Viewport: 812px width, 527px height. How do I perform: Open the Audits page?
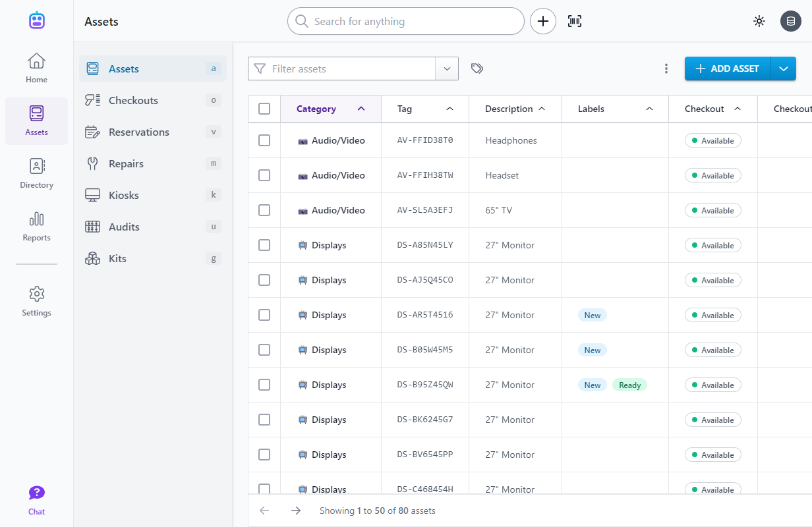(x=123, y=227)
